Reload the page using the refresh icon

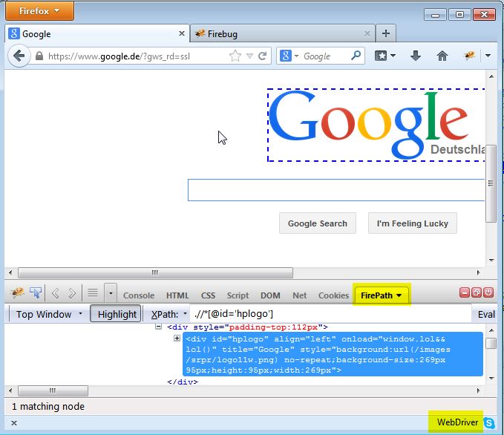pos(262,56)
